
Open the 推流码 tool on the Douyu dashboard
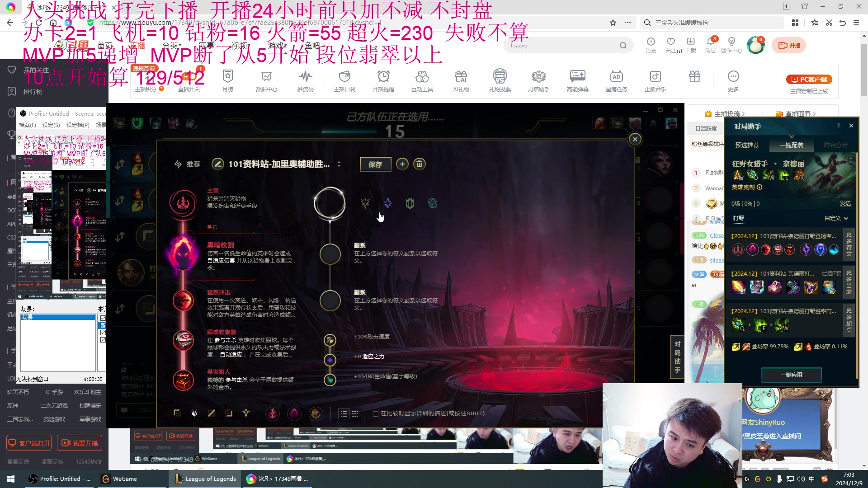coord(306,79)
